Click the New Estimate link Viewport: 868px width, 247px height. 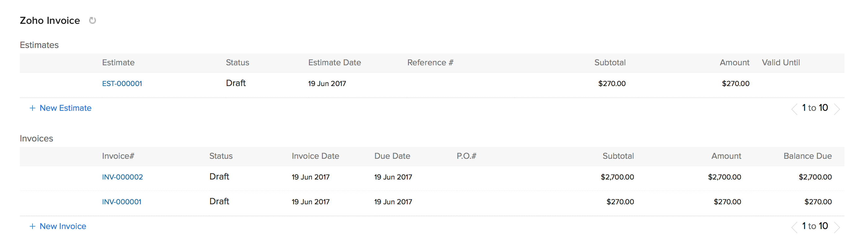pos(65,108)
